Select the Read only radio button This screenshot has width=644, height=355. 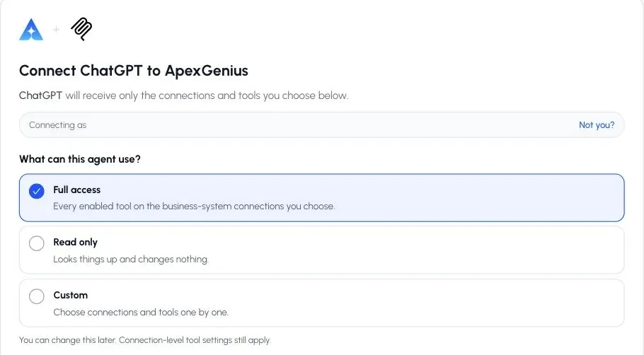point(37,243)
